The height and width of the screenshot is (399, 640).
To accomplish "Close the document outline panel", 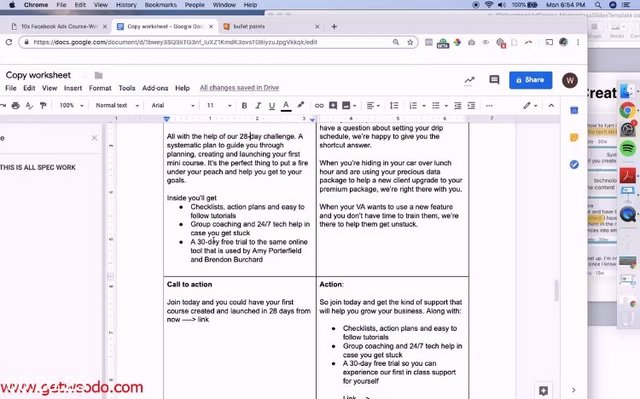I will tap(94, 138).
